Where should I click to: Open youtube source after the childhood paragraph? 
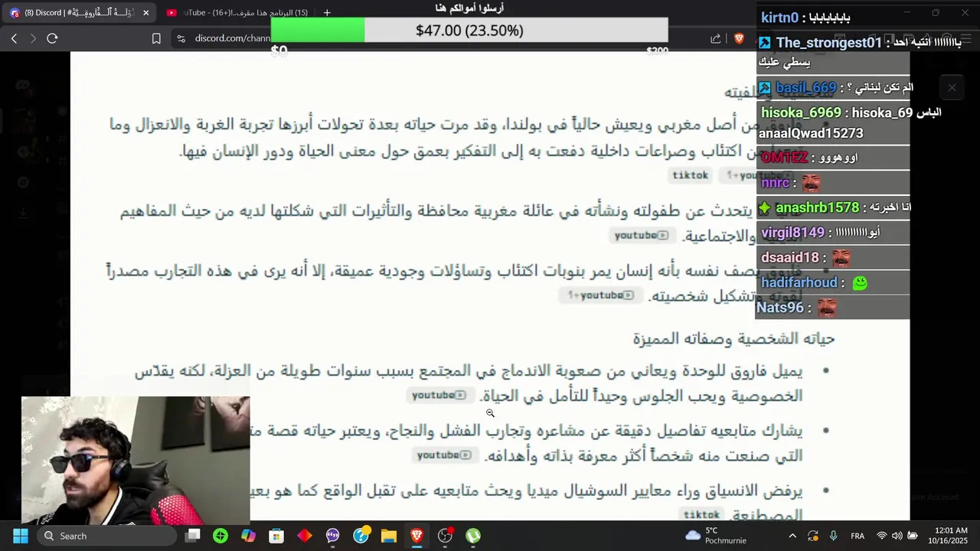coord(641,236)
